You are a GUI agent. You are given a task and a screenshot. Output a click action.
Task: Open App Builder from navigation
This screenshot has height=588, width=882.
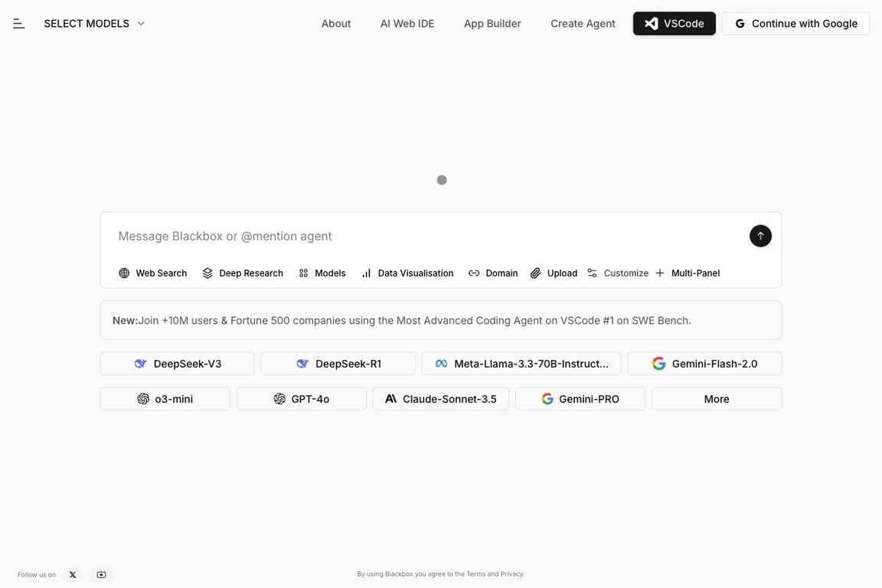pyautogui.click(x=492, y=24)
